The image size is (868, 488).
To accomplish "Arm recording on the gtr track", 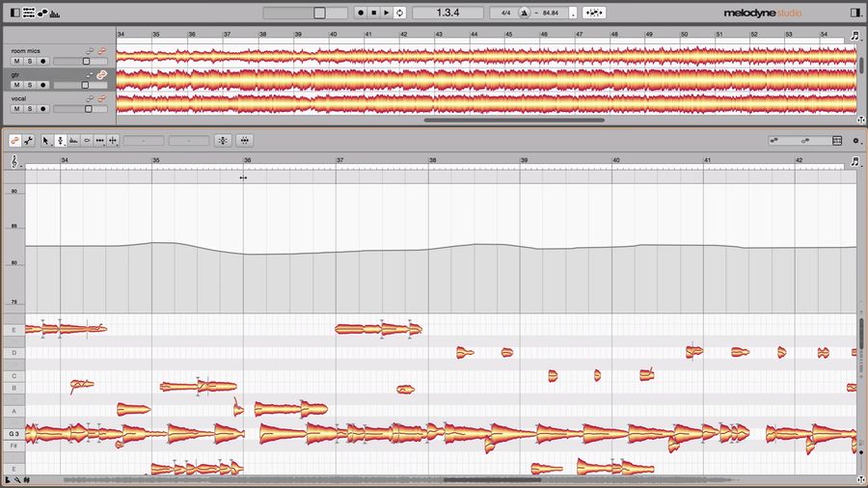I will coord(43,85).
